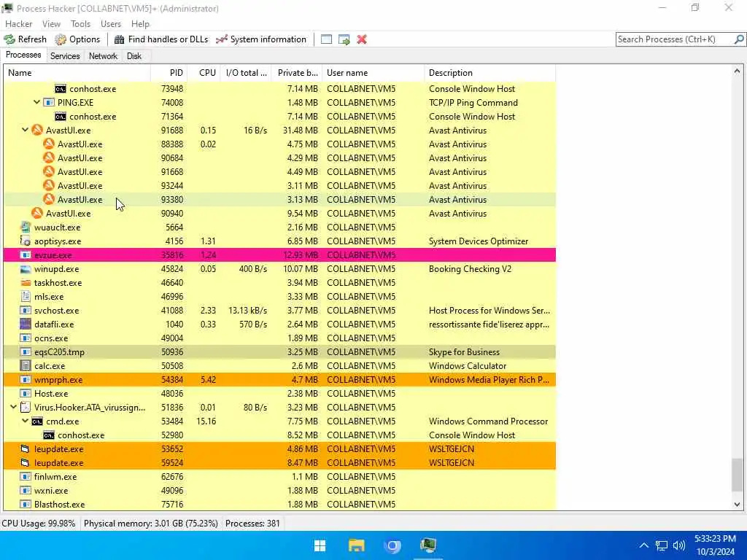
Task: Select the svchost.exe process row
Action: (x=279, y=311)
